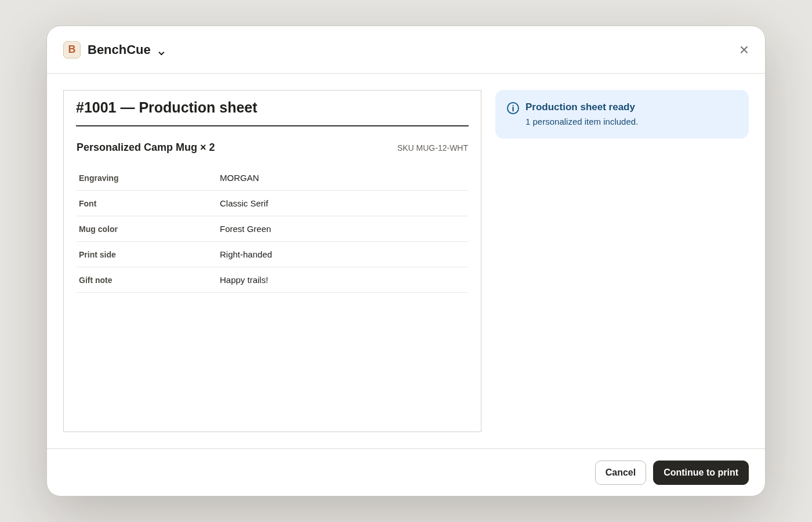Click the 'Font' row label
Viewport: 812px width, 522px height.
[88, 204]
